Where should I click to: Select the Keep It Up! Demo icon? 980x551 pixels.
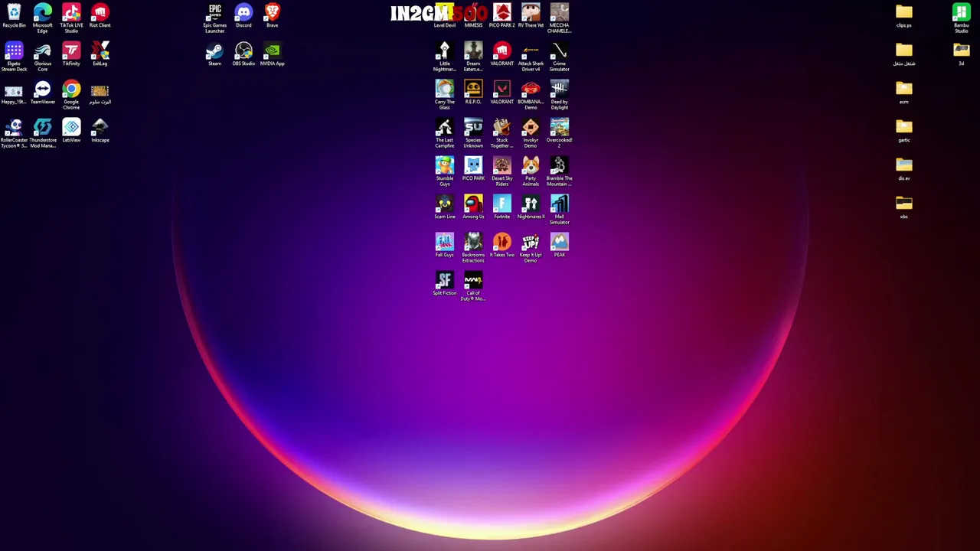(x=531, y=242)
